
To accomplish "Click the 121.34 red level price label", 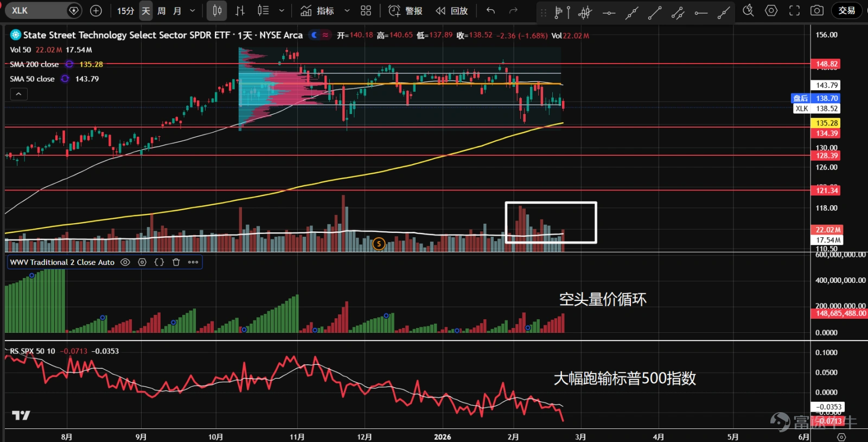I will pos(826,191).
